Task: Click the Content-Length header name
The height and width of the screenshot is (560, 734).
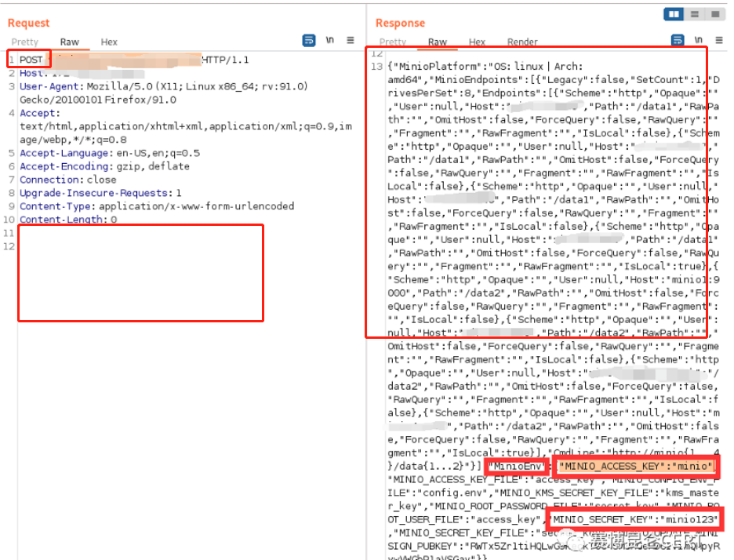Action: [x=61, y=219]
